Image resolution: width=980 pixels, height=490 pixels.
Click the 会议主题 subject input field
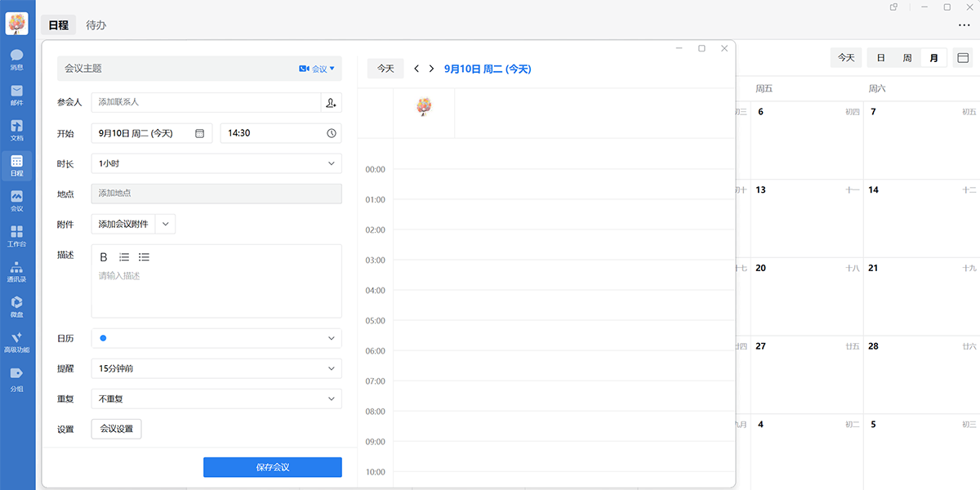(x=171, y=69)
